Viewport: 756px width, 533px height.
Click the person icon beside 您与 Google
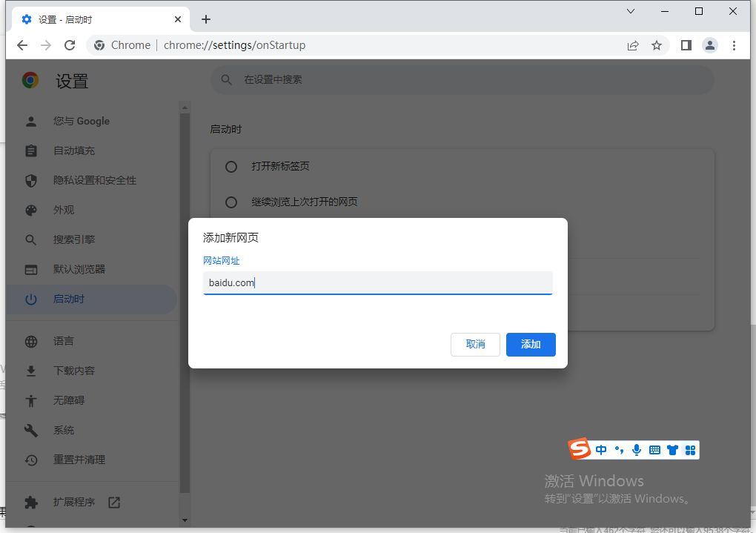click(x=31, y=121)
